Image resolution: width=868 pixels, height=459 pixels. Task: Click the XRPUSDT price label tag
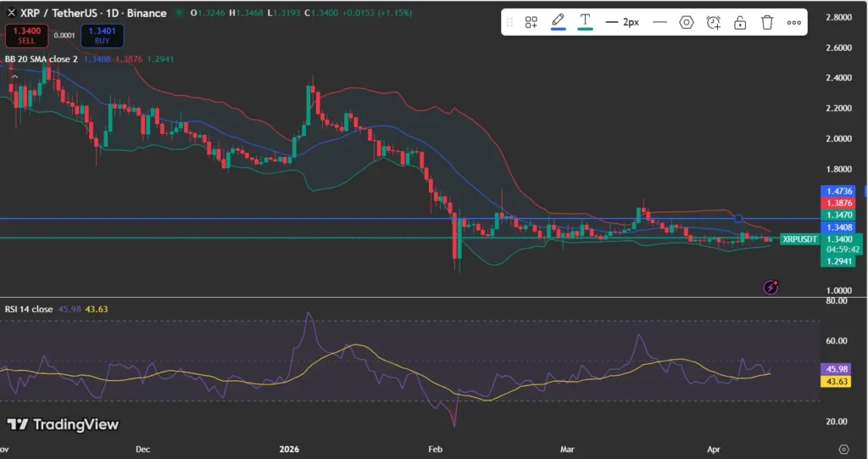click(799, 239)
